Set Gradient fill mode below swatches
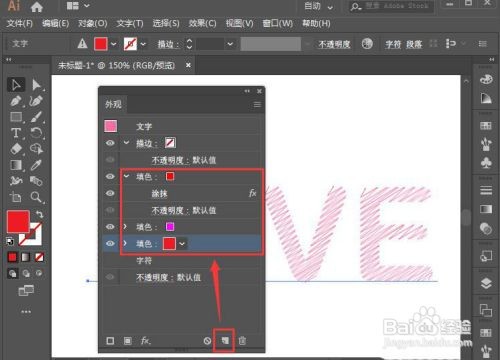This screenshot has width=500, height=360. [x=26, y=257]
